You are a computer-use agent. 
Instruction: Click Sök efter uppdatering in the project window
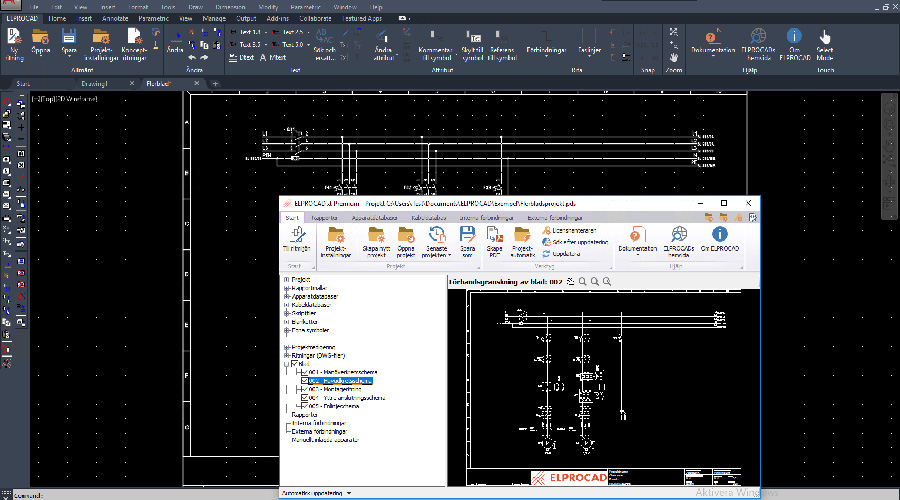pyautogui.click(x=575, y=242)
